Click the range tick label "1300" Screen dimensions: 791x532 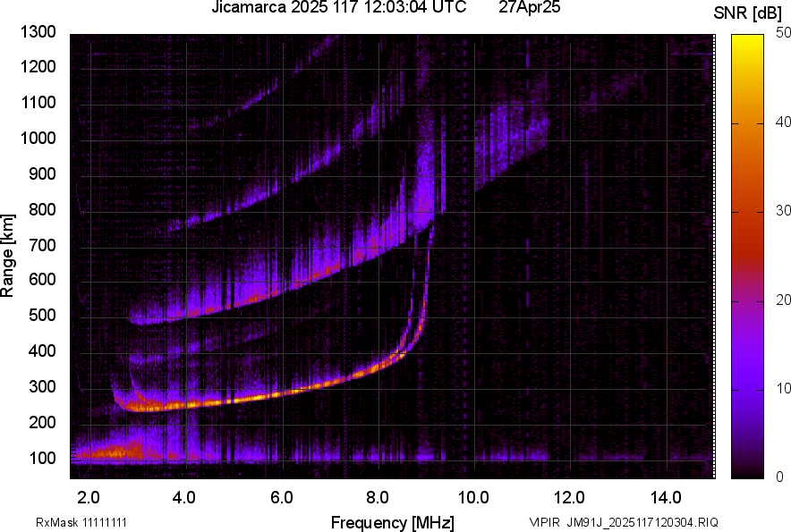pos(38,32)
